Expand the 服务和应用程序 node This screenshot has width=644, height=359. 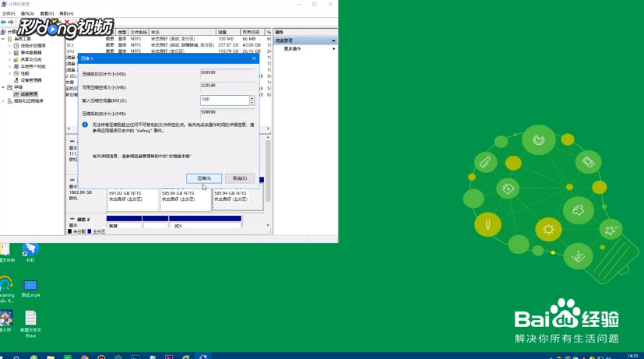(3, 100)
